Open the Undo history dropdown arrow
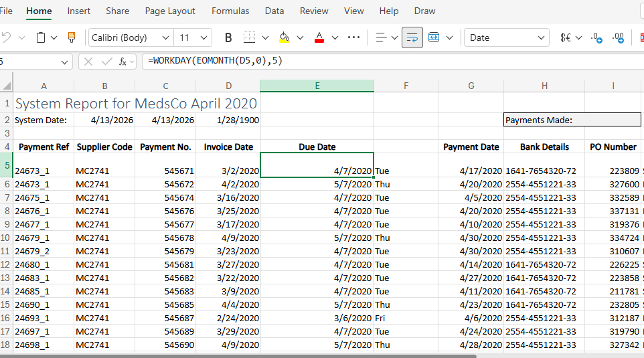Viewport: 644px width, 358px height. (22, 37)
